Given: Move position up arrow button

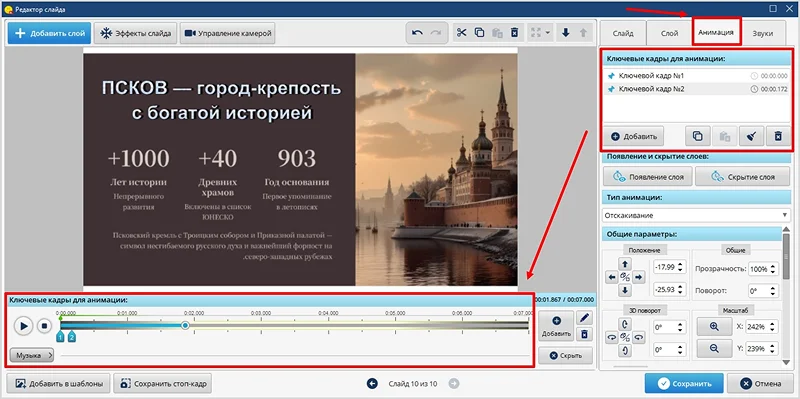Looking at the screenshot, I should tap(624, 264).
